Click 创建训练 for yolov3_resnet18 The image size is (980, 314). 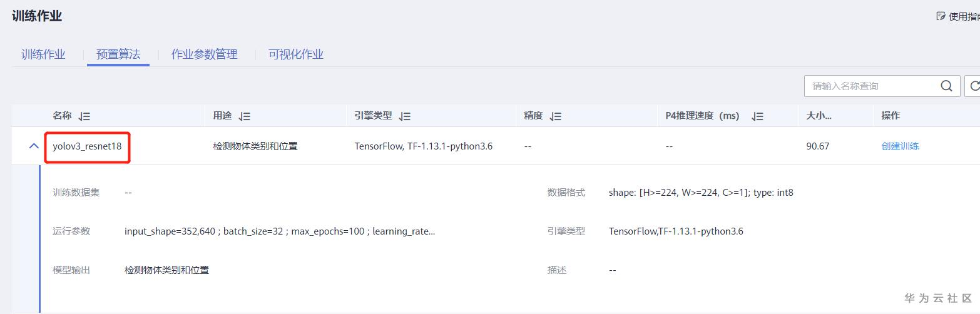coord(900,146)
